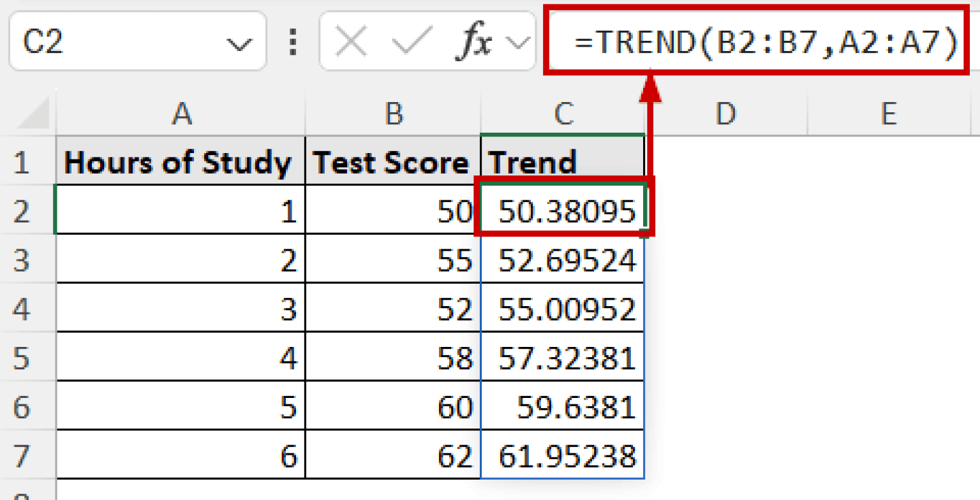
Task: Click the Name Box showing C2
Action: 121,42
